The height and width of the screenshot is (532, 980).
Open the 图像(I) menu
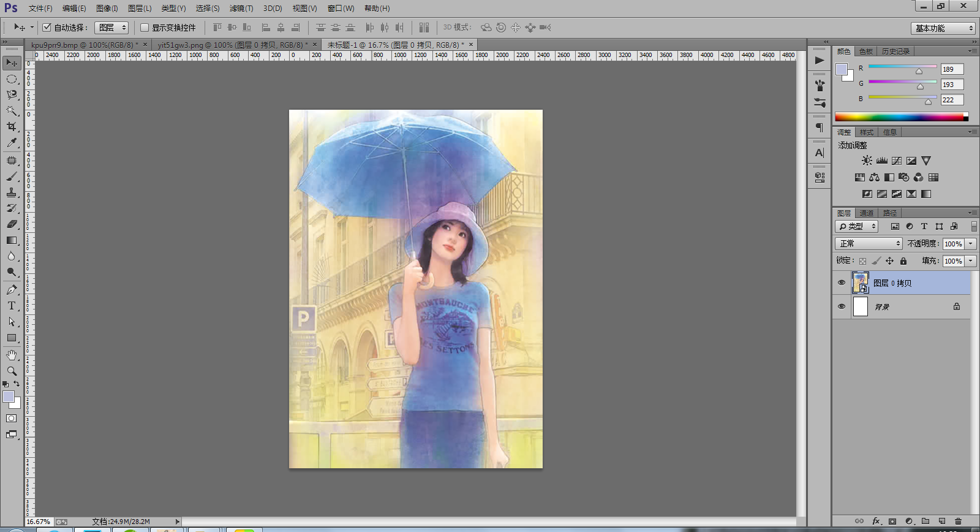pyautogui.click(x=107, y=9)
